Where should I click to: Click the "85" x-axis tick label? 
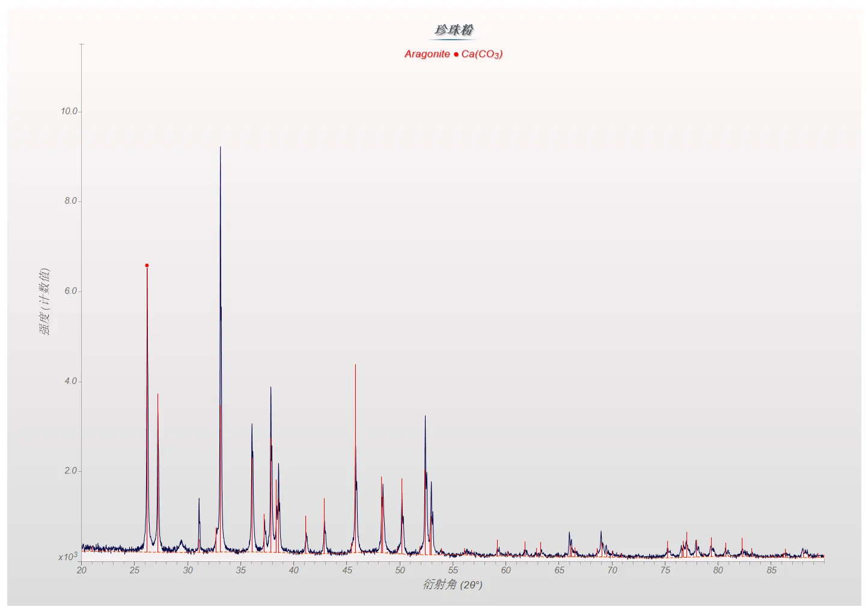tap(771, 570)
